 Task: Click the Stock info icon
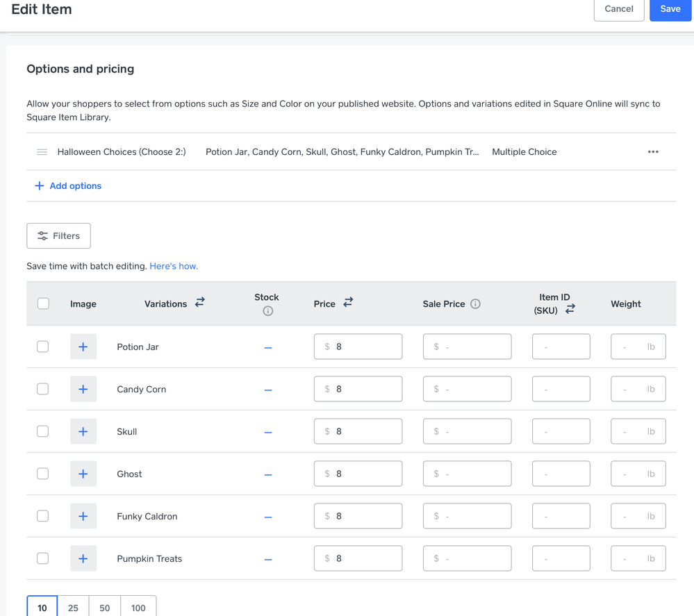click(x=267, y=311)
